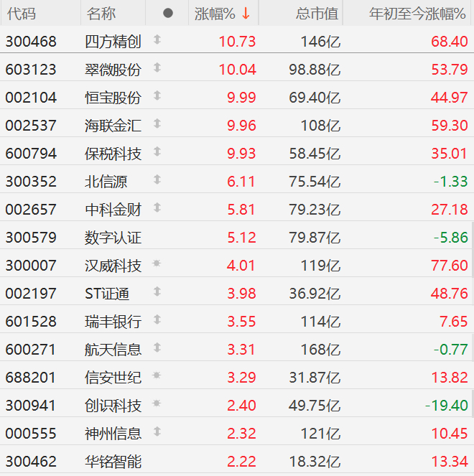The image size is (474, 476).
Task: Click the 13.34 year-to-date value
Action: 449,462
